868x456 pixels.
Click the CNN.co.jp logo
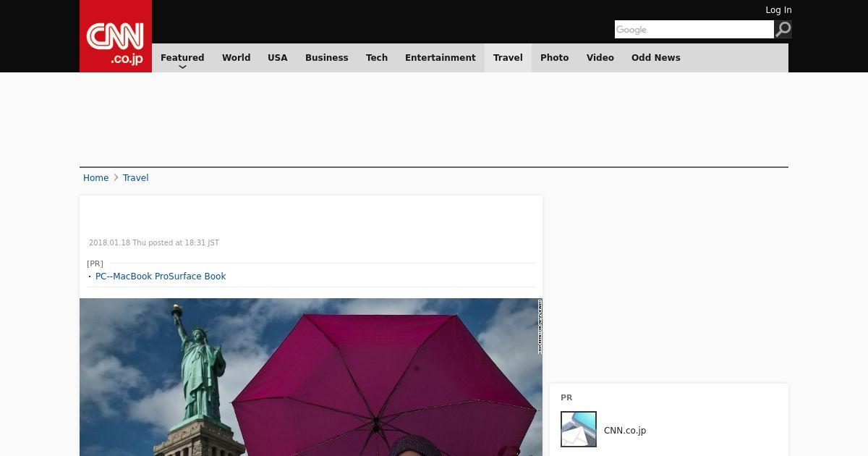(116, 36)
